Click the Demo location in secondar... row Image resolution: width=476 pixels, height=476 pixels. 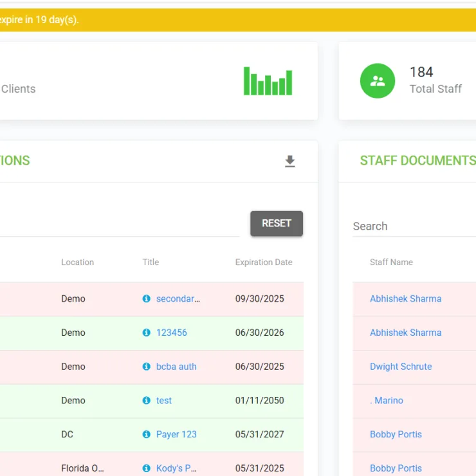click(x=73, y=298)
